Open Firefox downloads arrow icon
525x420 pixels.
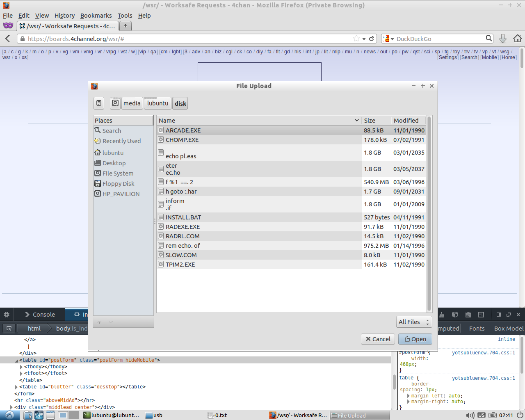point(503,39)
